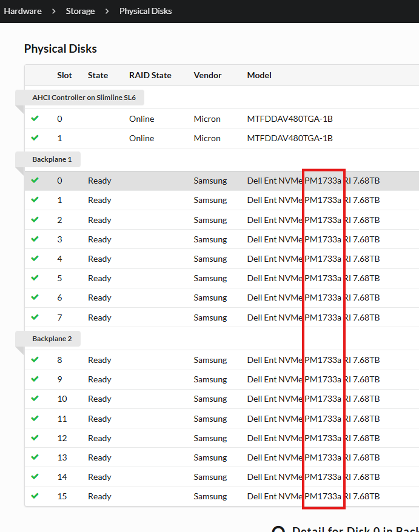Click the status check icon for slot 6
Screen dimensions: 419x532
[x=35, y=297]
